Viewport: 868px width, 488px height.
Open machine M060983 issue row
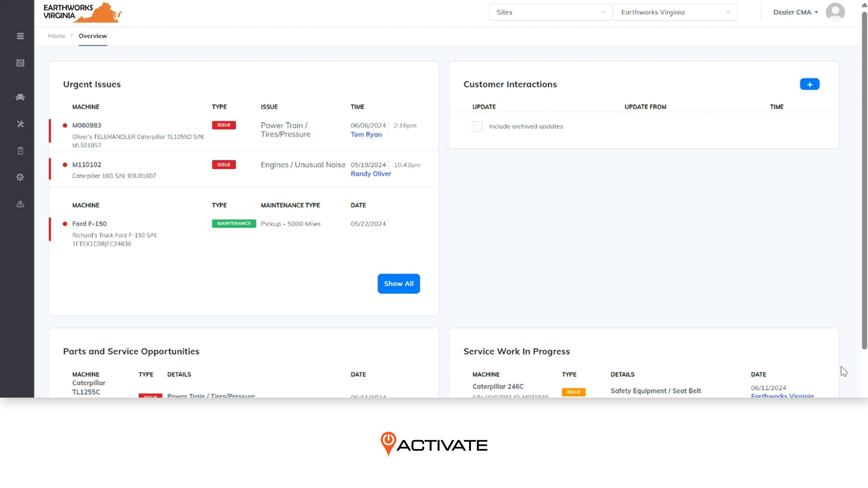click(87, 126)
